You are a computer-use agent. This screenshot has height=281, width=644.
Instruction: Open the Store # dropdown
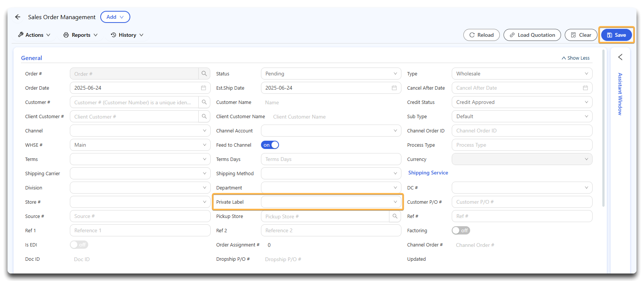(140, 202)
